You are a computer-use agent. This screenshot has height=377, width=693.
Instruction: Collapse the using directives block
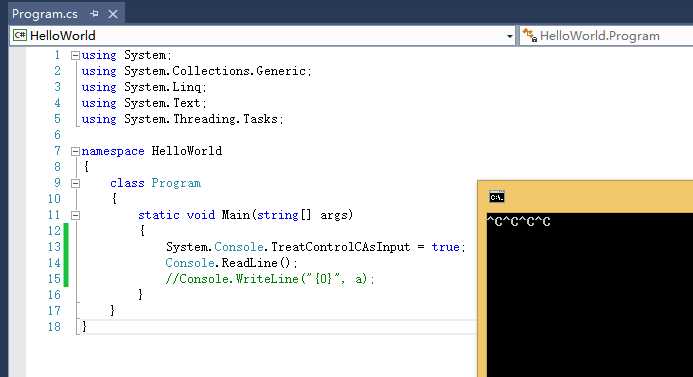click(x=75, y=55)
